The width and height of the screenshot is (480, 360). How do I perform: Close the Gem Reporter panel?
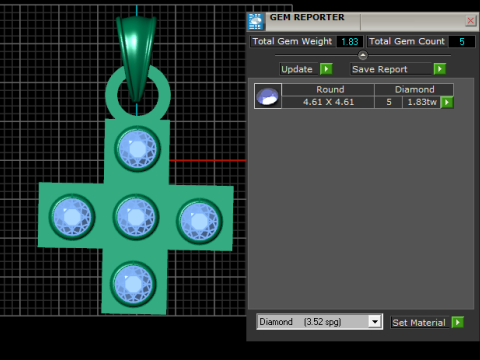tap(470, 21)
